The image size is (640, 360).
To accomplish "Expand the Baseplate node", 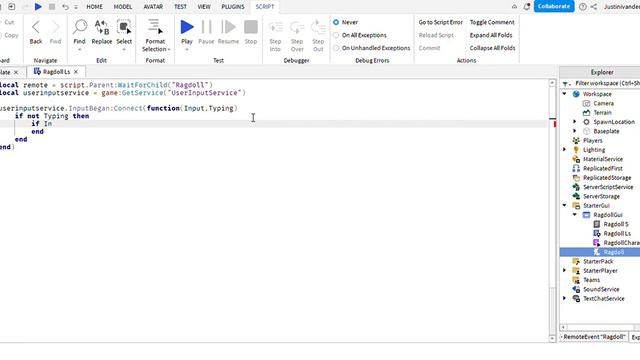I will (x=575, y=131).
